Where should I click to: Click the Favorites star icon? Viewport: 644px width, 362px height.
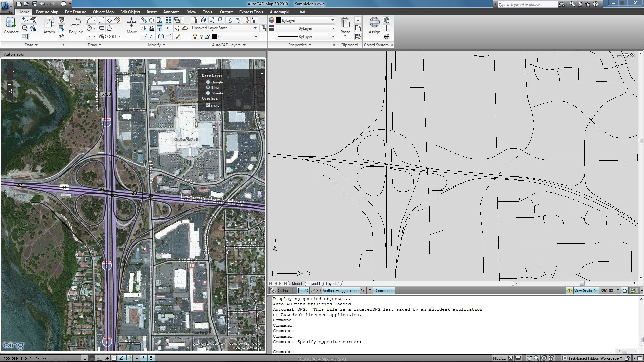point(588,4)
